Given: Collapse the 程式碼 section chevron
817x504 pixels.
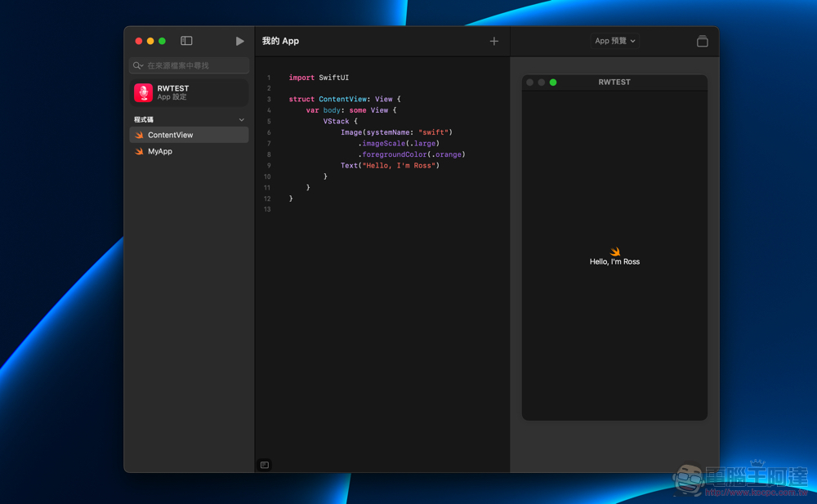Looking at the screenshot, I should [x=241, y=120].
